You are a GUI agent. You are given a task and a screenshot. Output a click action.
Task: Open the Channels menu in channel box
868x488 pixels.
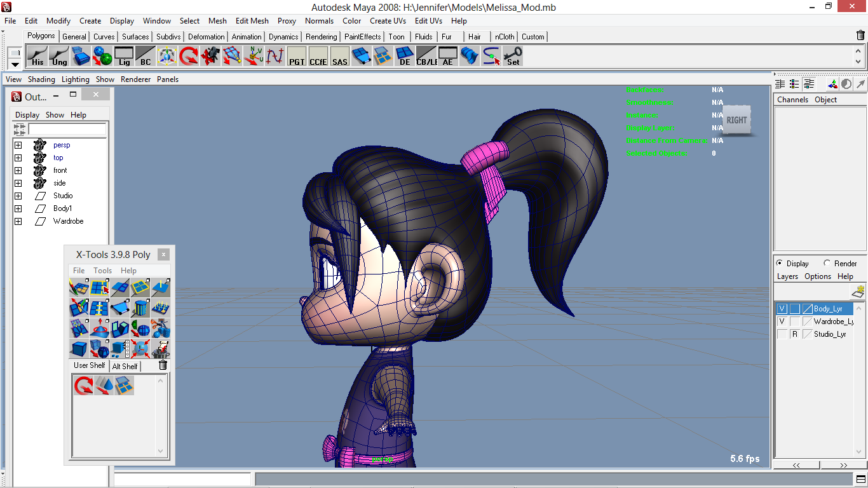[792, 100]
